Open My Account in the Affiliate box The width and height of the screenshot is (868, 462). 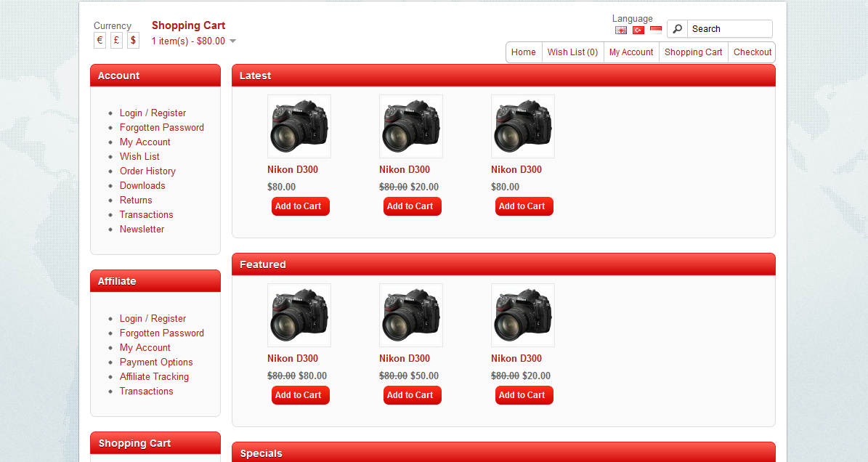click(145, 347)
